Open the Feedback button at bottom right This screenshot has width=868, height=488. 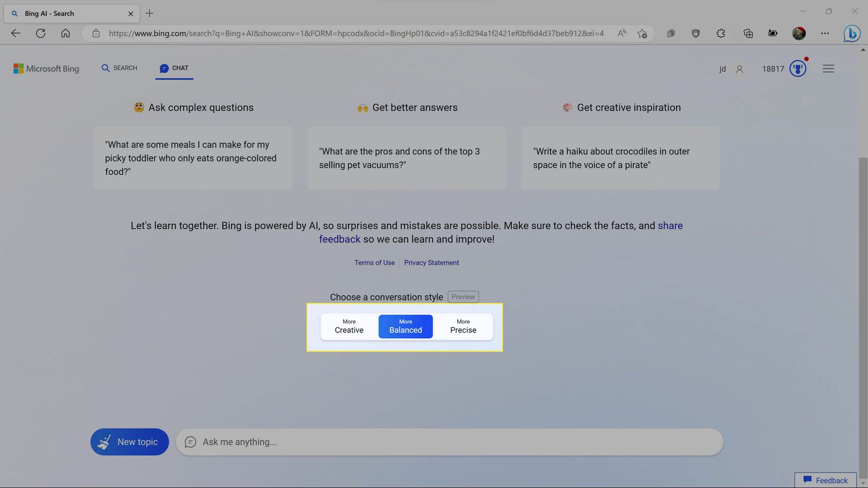pyautogui.click(x=825, y=480)
